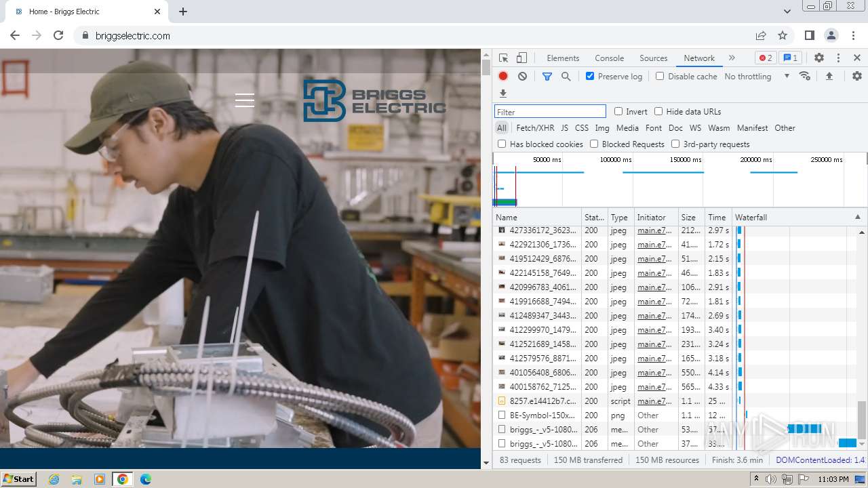Open the No throttling dropdown
This screenshot has height=488, width=868.
click(757, 77)
